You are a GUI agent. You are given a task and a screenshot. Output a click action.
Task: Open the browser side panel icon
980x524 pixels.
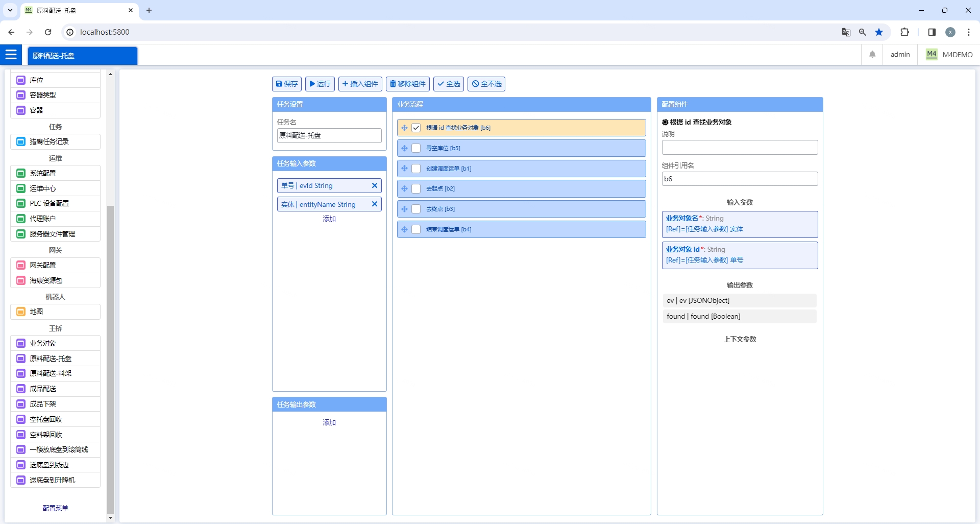[x=932, y=32]
